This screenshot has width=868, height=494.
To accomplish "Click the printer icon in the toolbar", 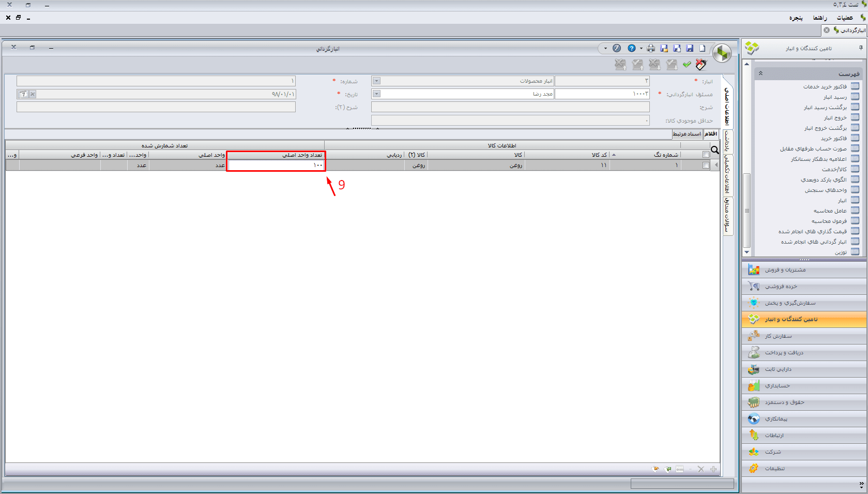I will click(651, 48).
